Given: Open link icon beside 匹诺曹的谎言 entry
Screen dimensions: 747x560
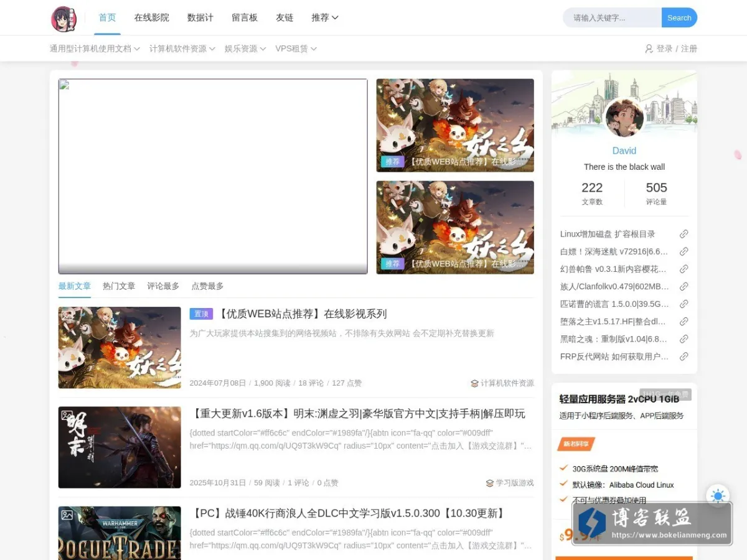Looking at the screenshot, I should coord(684,304).
